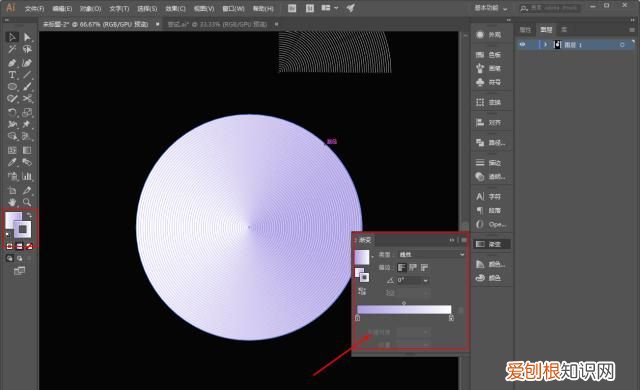Apply gradient within stroke option
This screenshot has height=390, width=640.
(402, 268)
